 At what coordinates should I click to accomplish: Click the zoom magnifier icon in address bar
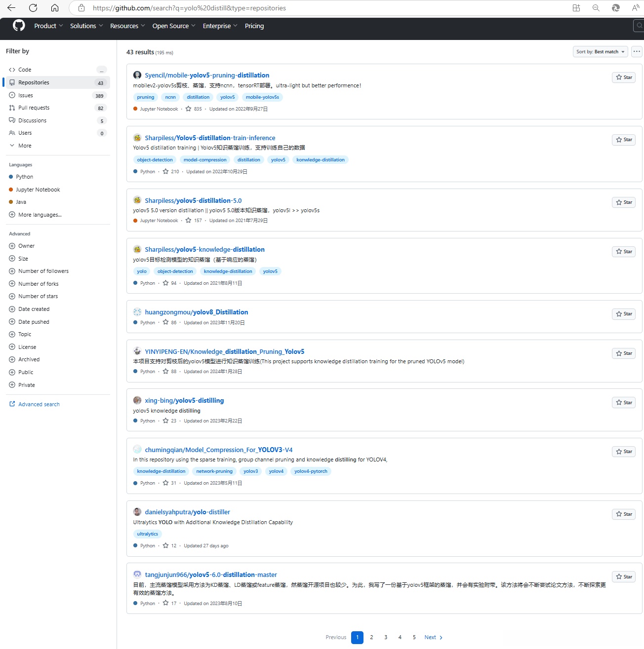coord(596,8)
